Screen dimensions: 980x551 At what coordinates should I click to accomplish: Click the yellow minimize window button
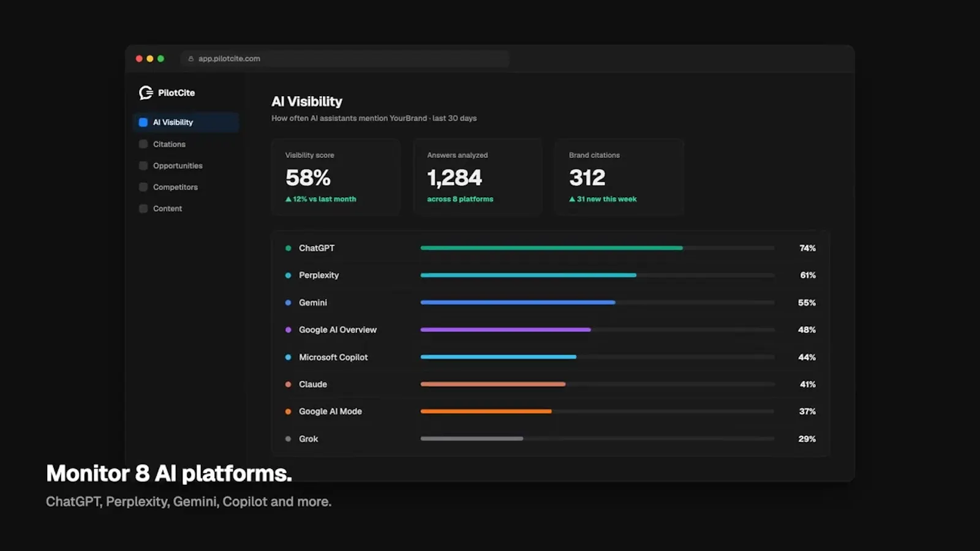tap(150, 59)
